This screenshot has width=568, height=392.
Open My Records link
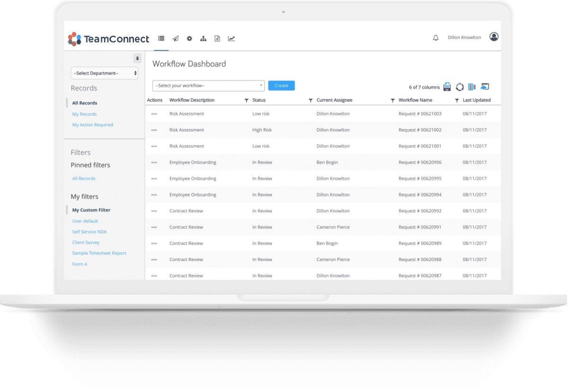(x=84, y=114)
